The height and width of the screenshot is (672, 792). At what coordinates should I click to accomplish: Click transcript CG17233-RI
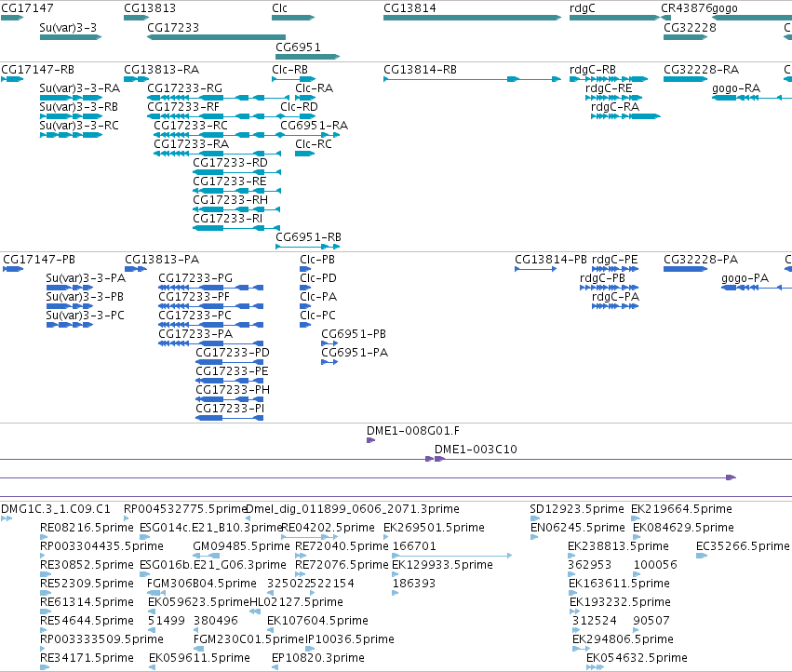tap(237, 228)
